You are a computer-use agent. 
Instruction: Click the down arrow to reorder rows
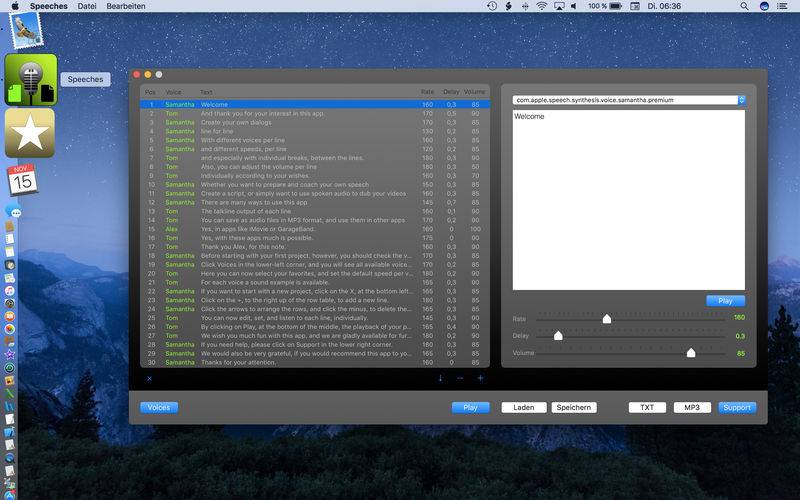click(440, 378)
